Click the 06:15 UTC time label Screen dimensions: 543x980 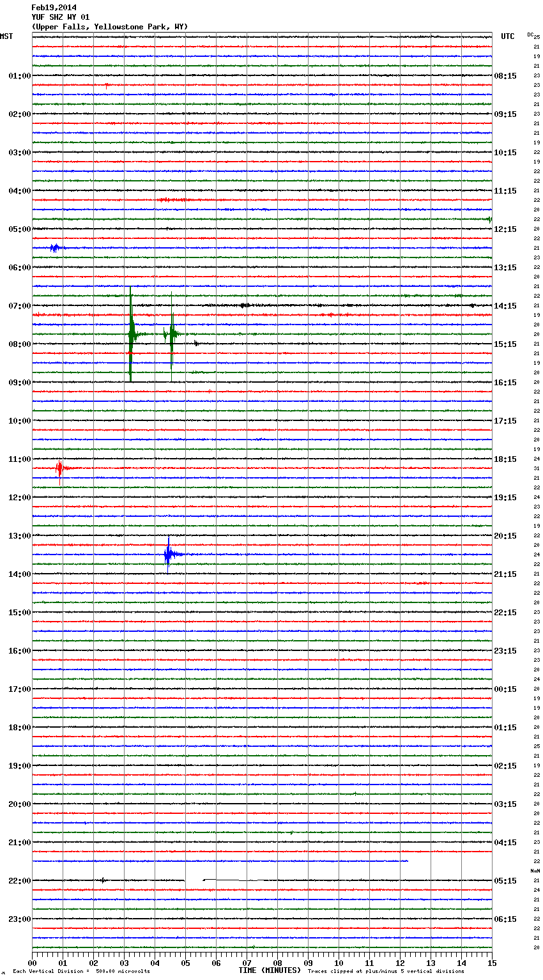[x=505, y=919]
